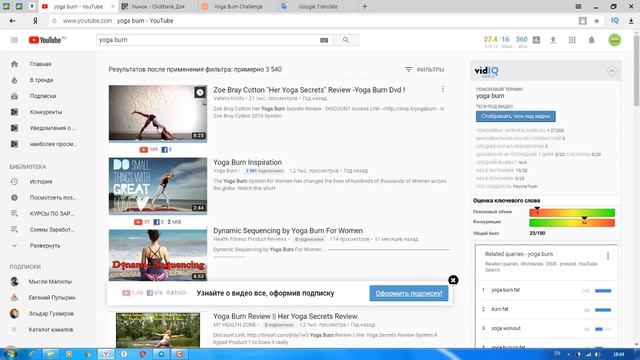Open the YouTube apps grid icon
The height and width of the screenshot is (360, 640).
(572, 40)
